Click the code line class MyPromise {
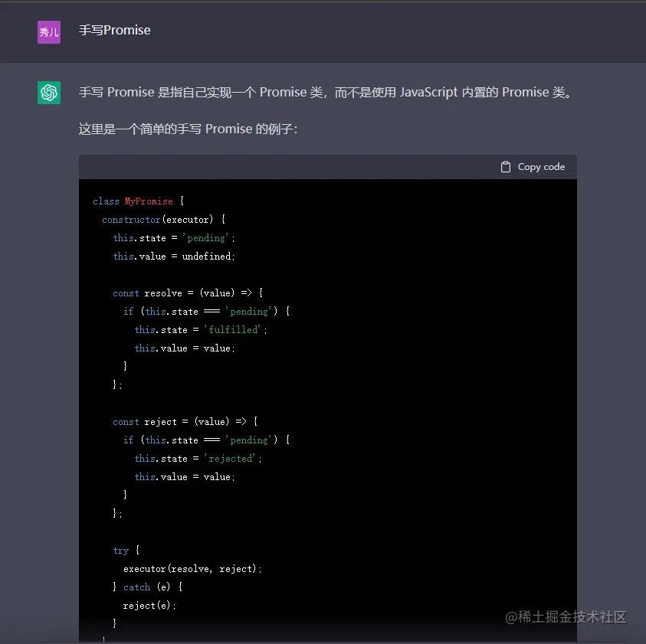Screen dimensions: 646x644 click(x=139, y=201)
